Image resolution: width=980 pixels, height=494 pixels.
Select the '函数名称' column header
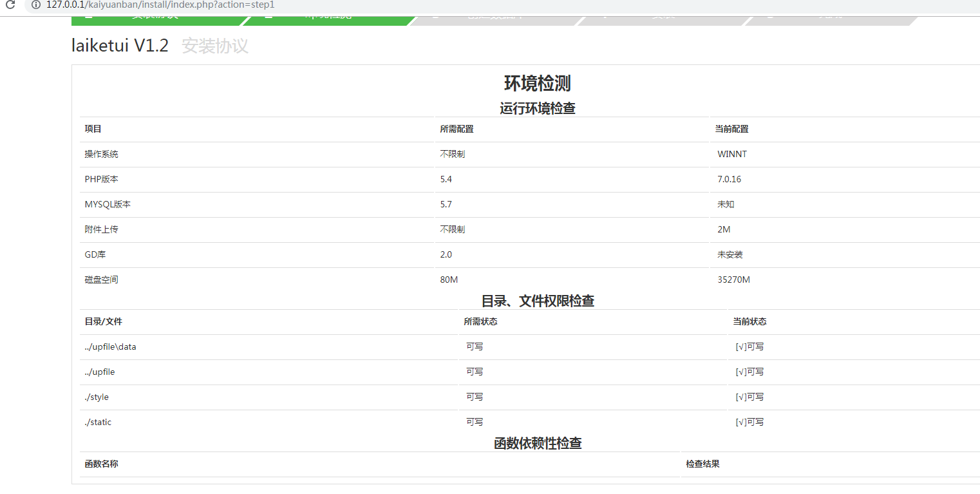(101, 464)
